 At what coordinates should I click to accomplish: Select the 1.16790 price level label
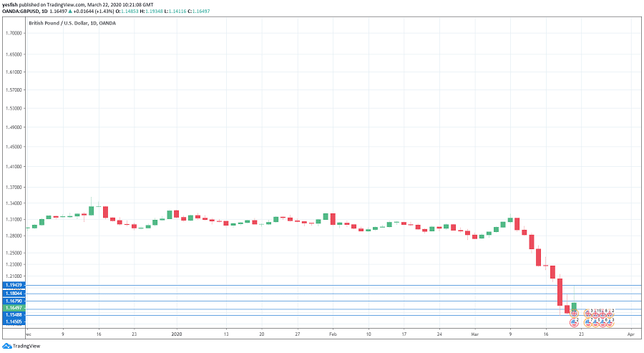[x=14, y=301]
